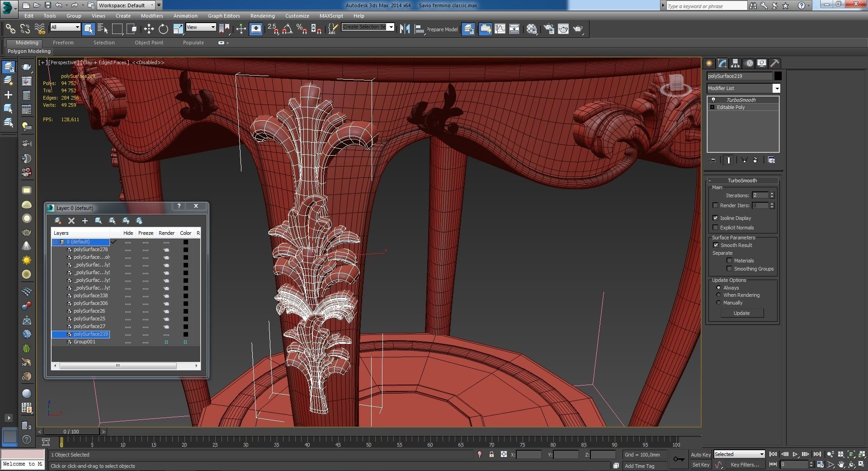
Task: Open Render Setup dialog
Action: coord(549,29)
